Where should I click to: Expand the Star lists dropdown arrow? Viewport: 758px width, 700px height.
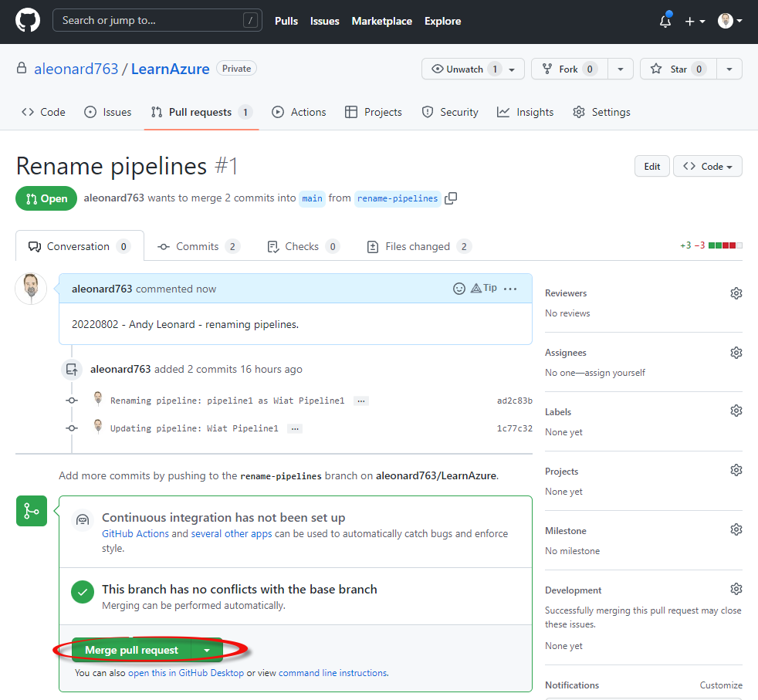(x=729, y=69)
